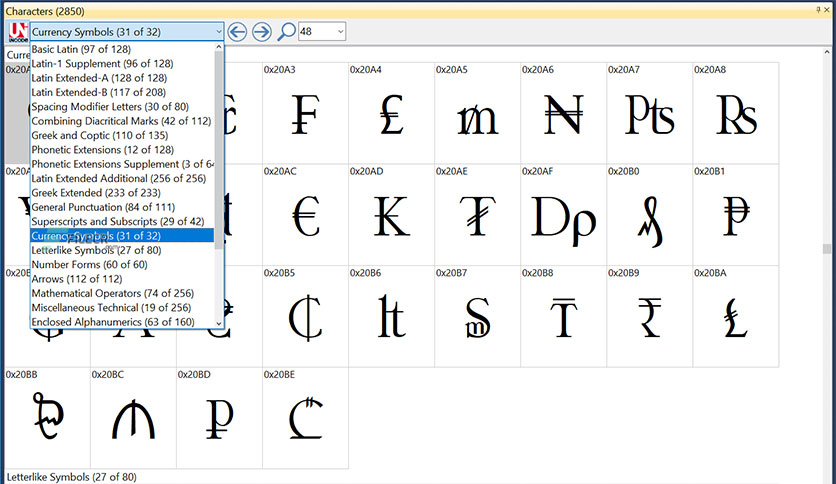Select the Indian Rupee glyph 0x20B9
The height and width of the screenshot is (484, 836).
(x=649, y=317)
